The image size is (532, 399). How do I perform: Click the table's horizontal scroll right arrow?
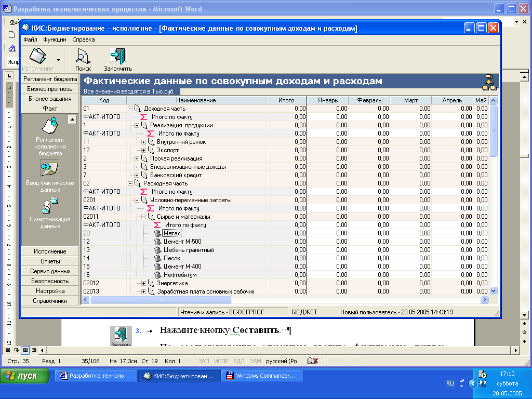point(484,300)
